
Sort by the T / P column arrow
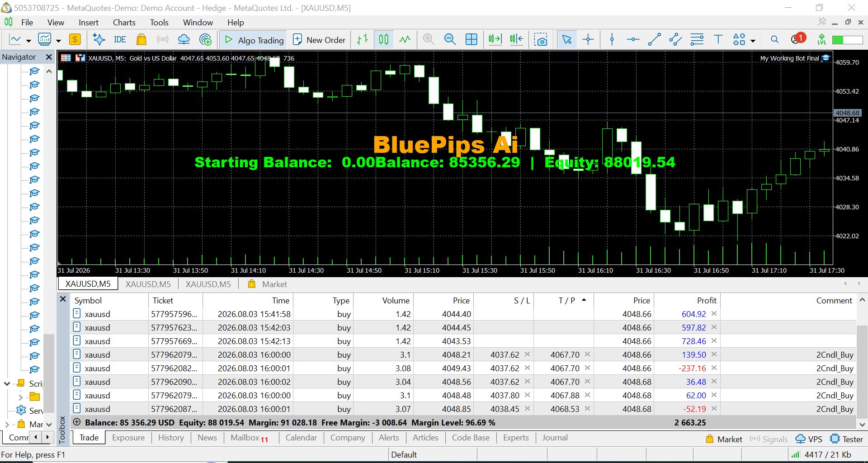584,300
